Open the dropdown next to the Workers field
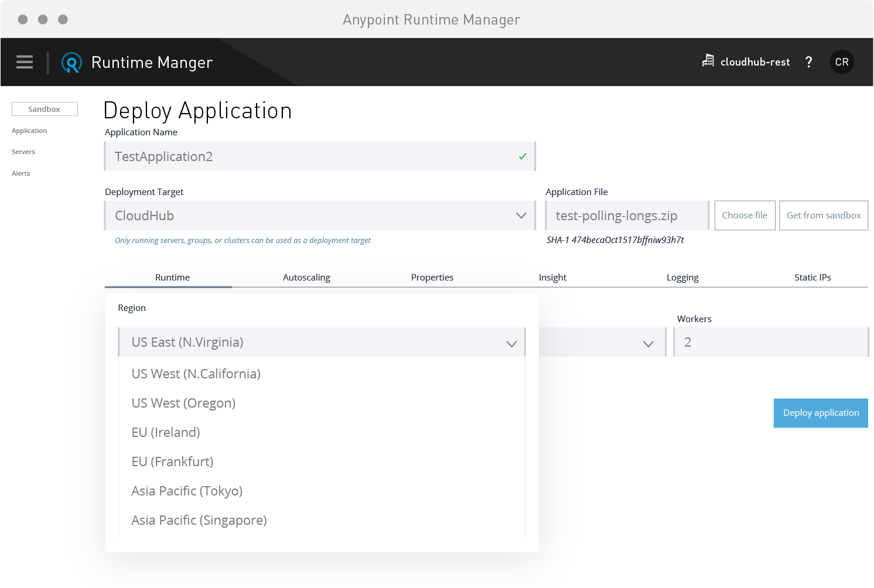Image resolution: width=874 pixels, height=588 pixels. (x=648, y=344)
